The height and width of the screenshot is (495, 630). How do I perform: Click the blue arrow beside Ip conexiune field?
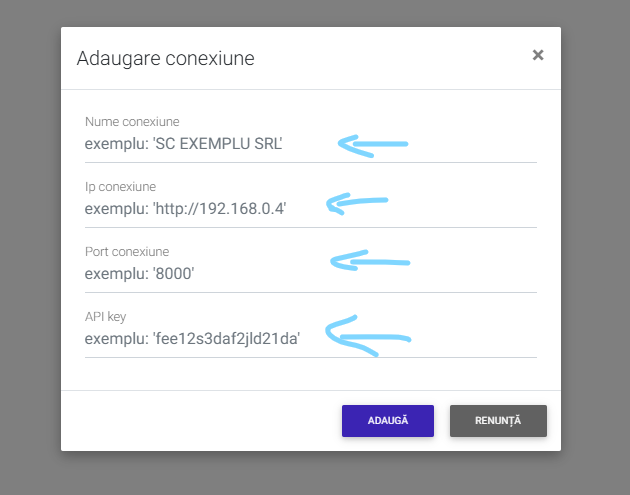coord(357,204)
